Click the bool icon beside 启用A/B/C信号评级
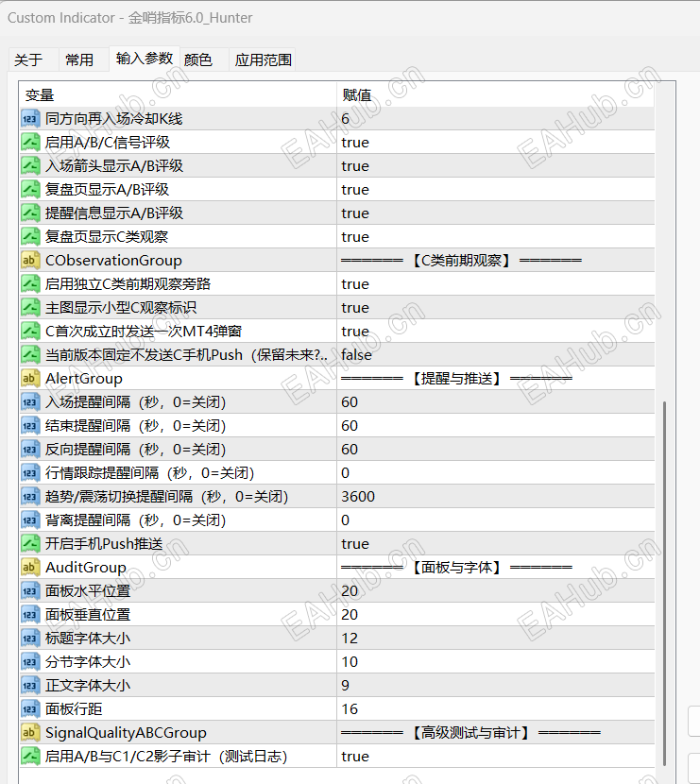 [30, 143]
